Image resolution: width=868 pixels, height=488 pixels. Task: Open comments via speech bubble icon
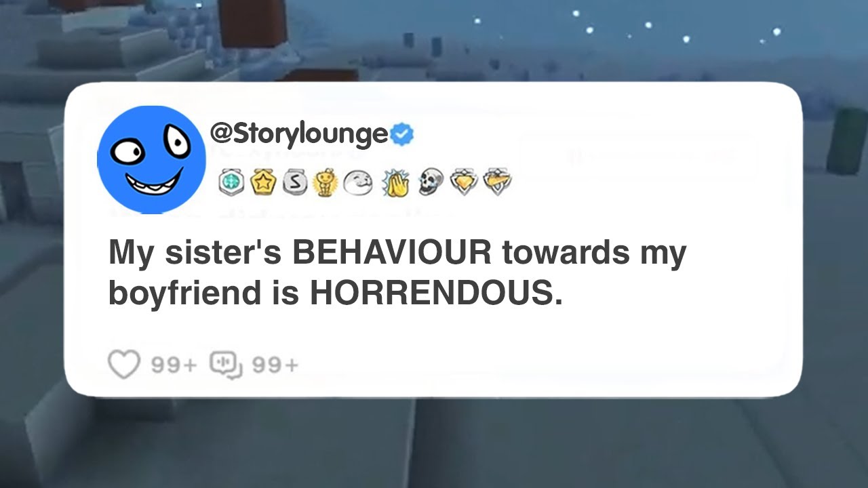(x=226, y=365)
